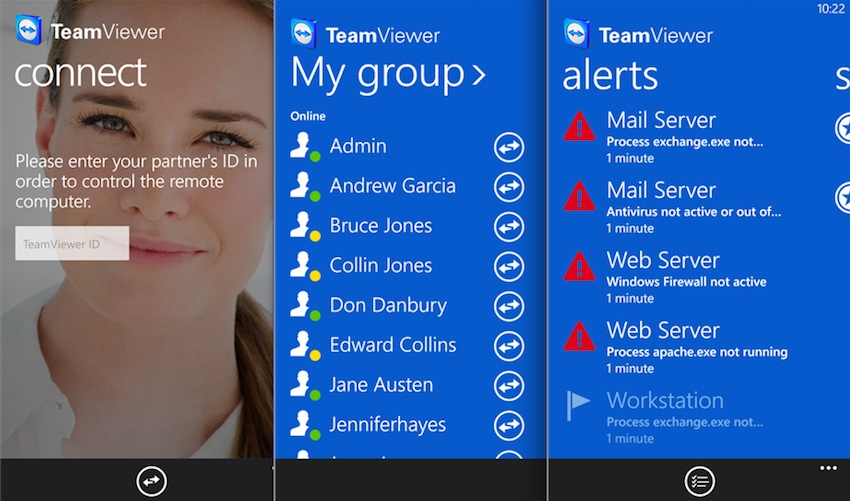Open the 'Antivirus not active or out of...' alert

tap(694, 212)
